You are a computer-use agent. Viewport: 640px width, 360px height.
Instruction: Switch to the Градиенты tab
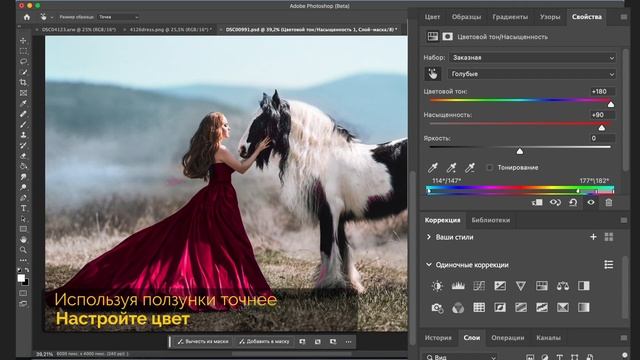(510, 17)
